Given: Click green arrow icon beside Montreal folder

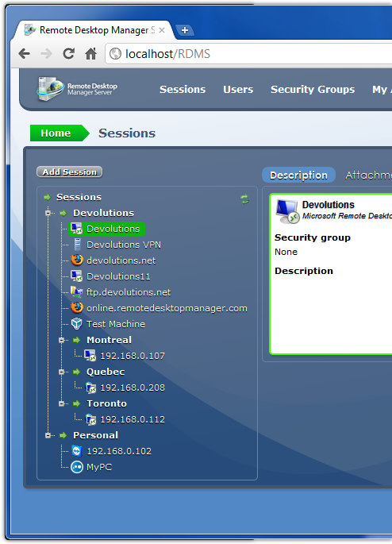Looking at the screenshot, I should click(77, 341).
